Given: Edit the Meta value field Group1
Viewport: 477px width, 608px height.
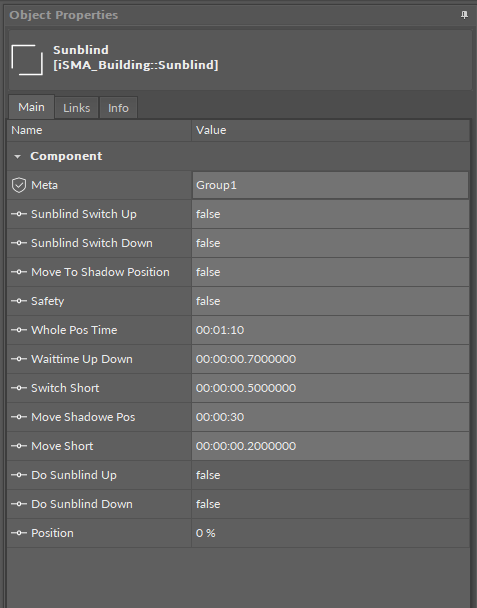Looking at the screenshot, I should [x=330, y=185].
